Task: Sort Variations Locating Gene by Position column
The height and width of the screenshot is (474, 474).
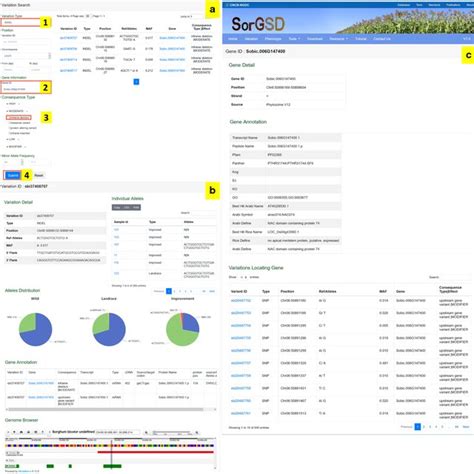Action: click(287, 291)
